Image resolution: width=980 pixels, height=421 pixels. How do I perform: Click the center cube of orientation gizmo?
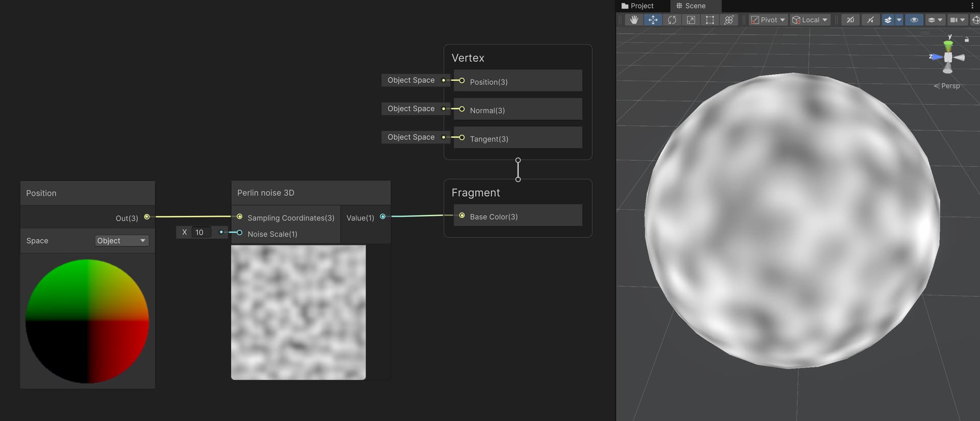[948, 57]
